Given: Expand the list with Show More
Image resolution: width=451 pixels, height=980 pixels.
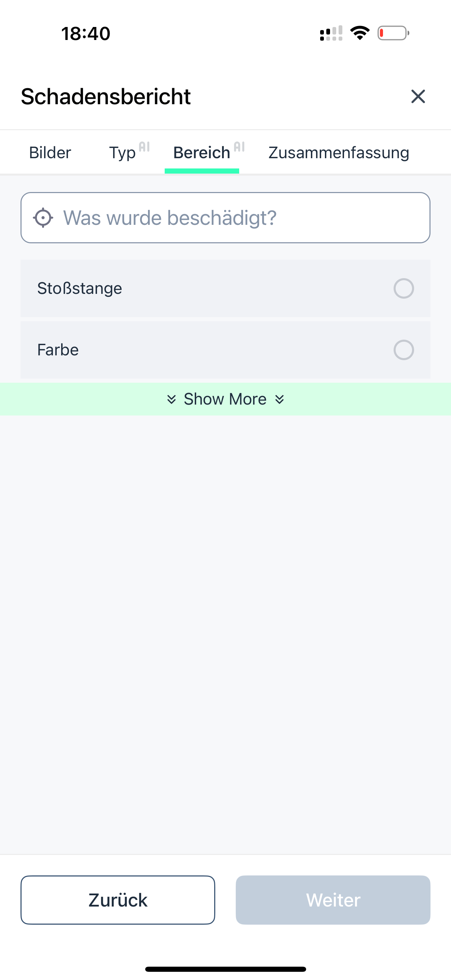Looking at the screenshot, I should (225, 399).
